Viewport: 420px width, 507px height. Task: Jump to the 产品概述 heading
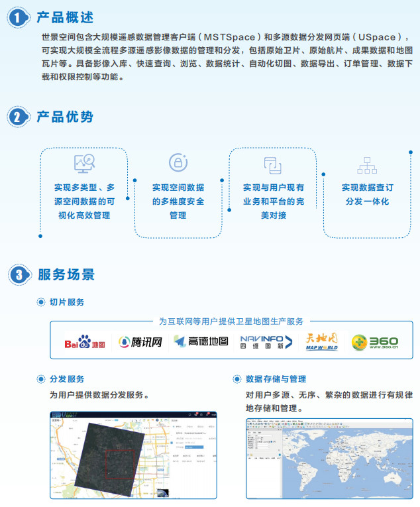65,17
